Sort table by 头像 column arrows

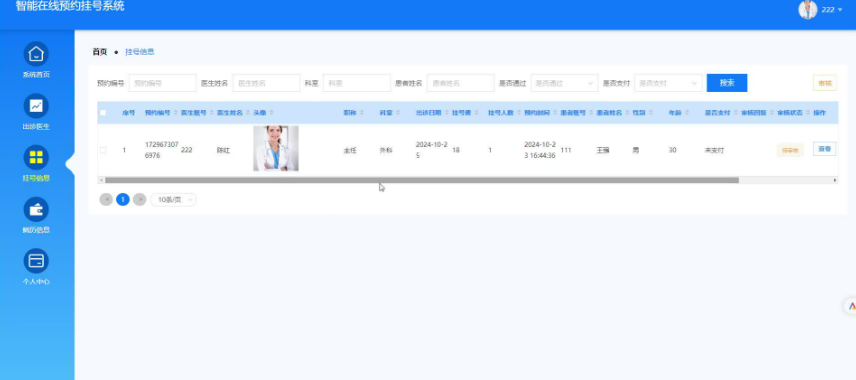271,113
